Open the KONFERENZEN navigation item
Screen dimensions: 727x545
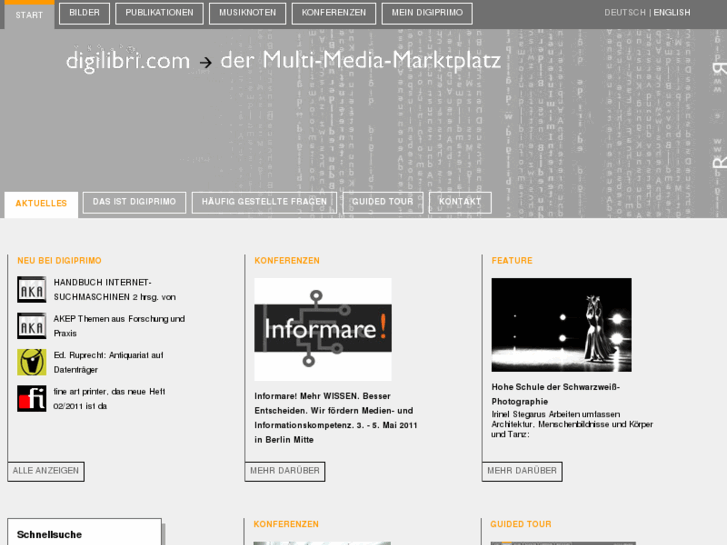(334, 13)
